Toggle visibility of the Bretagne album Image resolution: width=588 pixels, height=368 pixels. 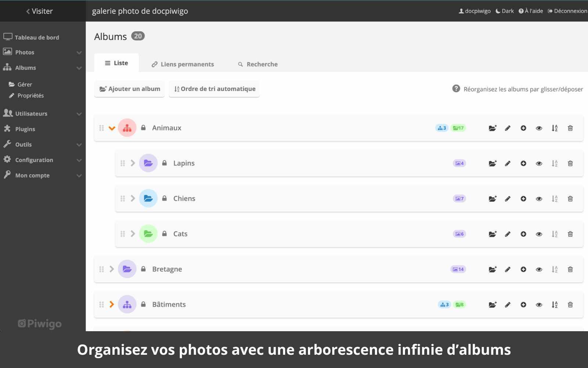coord(539,269)
